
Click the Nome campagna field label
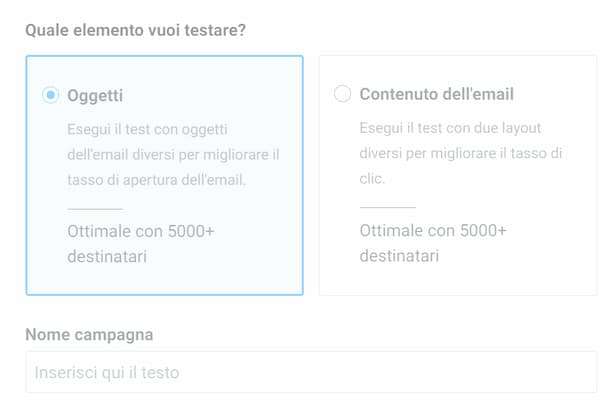pos(89,334)
